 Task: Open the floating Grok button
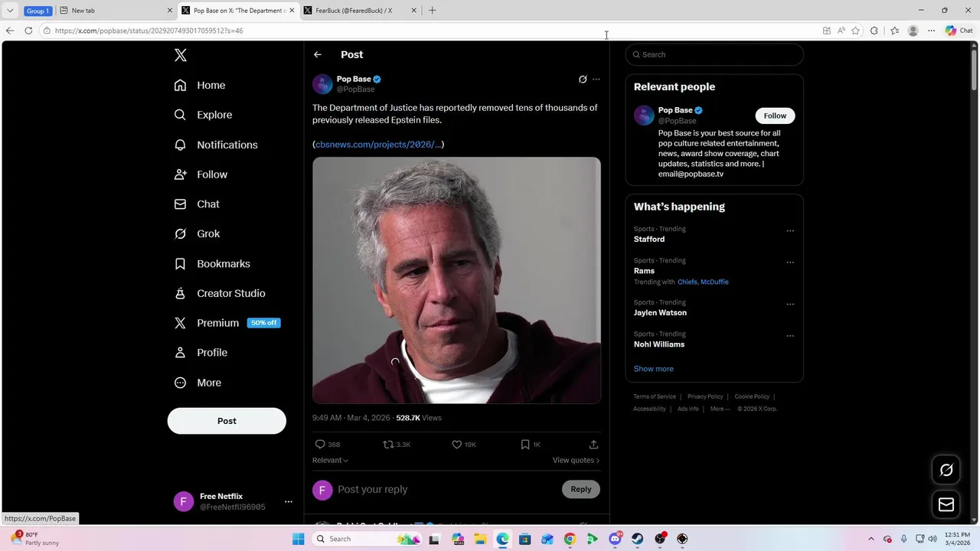point(946,470)
